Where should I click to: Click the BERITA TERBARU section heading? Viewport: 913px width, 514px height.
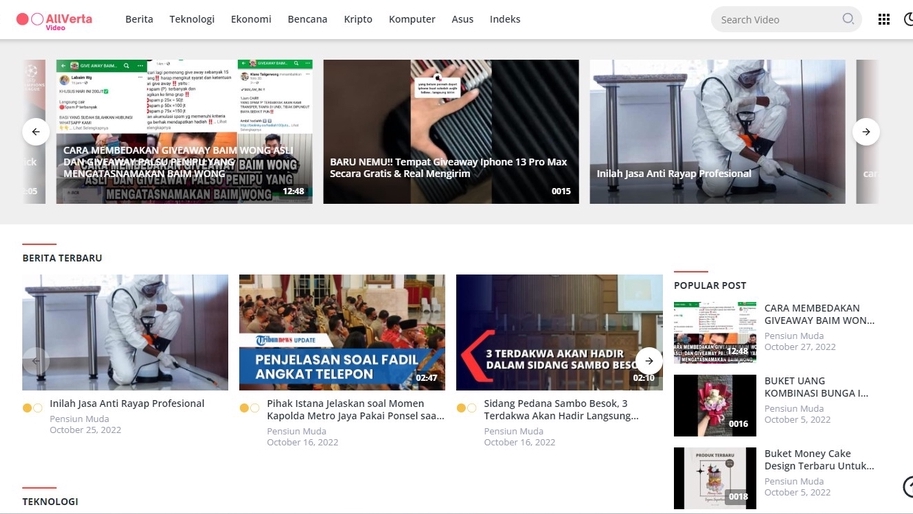click(62, 258)
